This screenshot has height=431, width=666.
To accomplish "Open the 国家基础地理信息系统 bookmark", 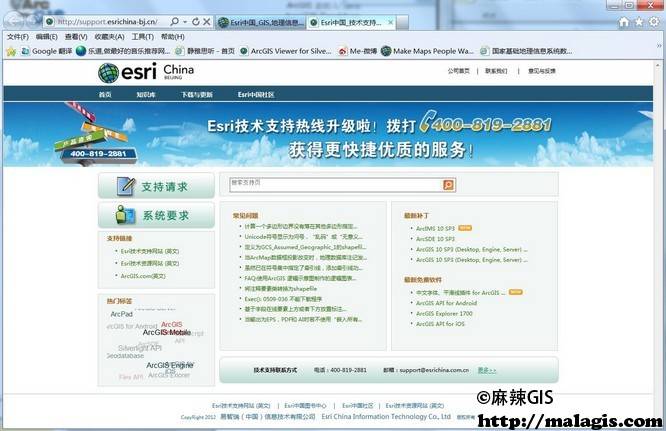I will point(526,51).
